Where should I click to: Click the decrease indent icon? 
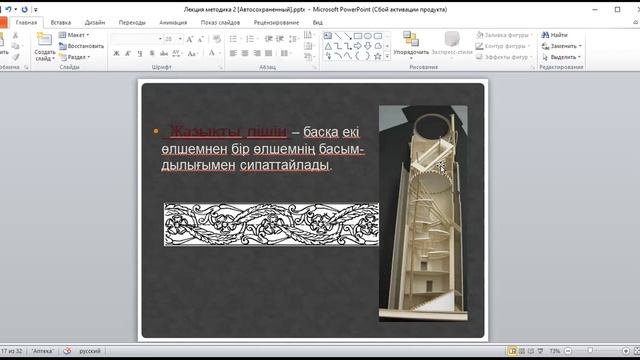point(269,39)
